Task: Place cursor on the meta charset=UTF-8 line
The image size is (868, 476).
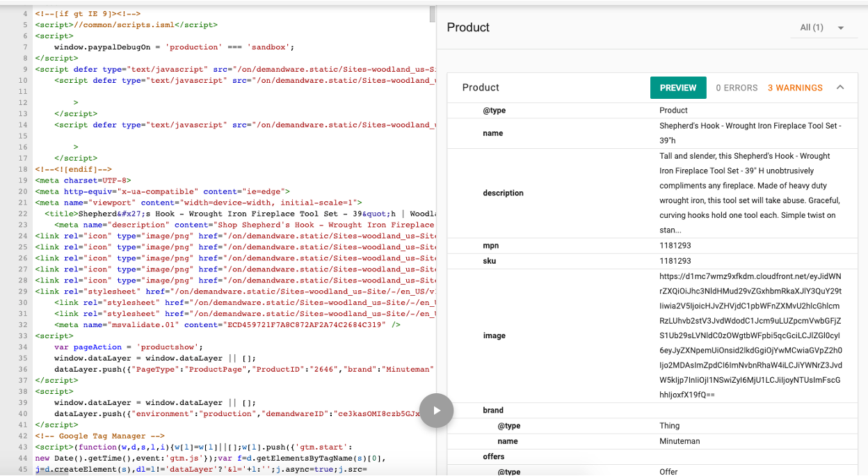Action: click(83, 181)
